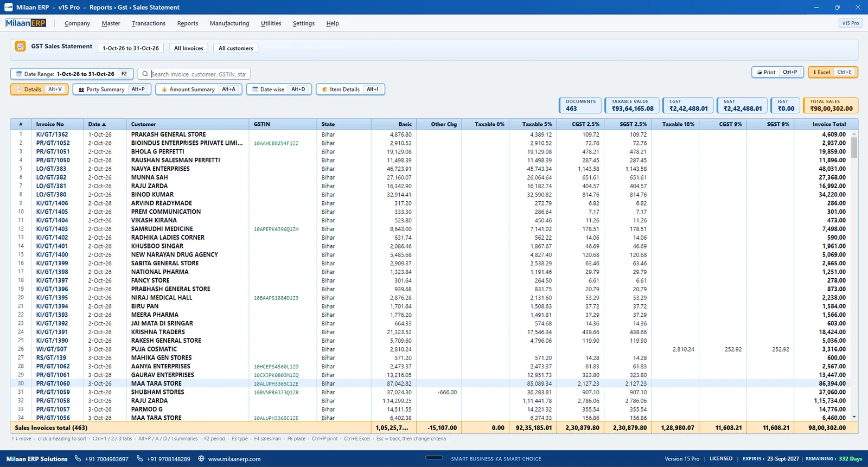Select the NIRAJ MEDICAL HALL customer cell
The width and height of the screenshot is (868, 467).
coord(188,298)
